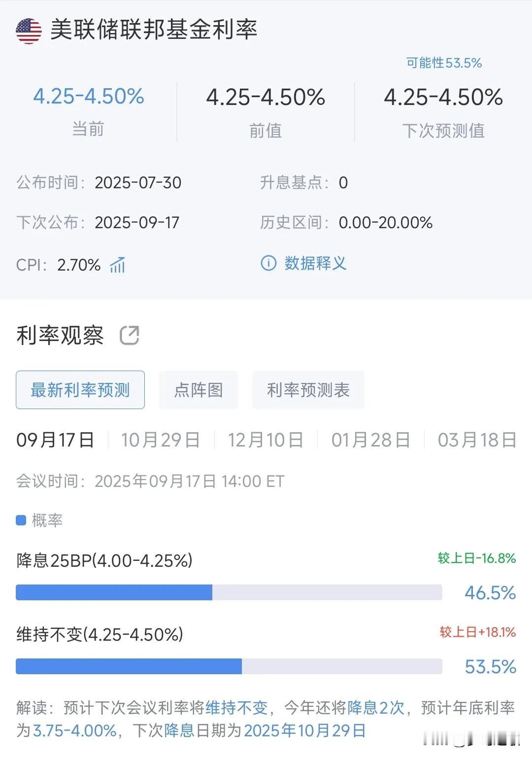Click the info circle icon beside 数据释义
532x758 pixels.
point(268,263)
